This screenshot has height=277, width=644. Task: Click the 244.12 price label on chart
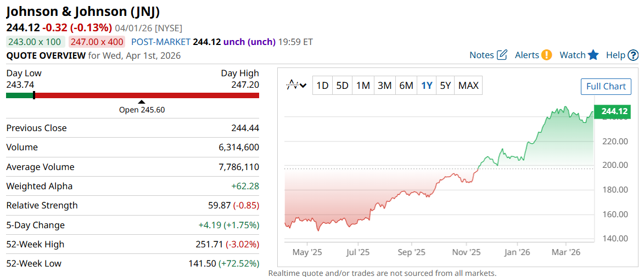tap(614, 112)
